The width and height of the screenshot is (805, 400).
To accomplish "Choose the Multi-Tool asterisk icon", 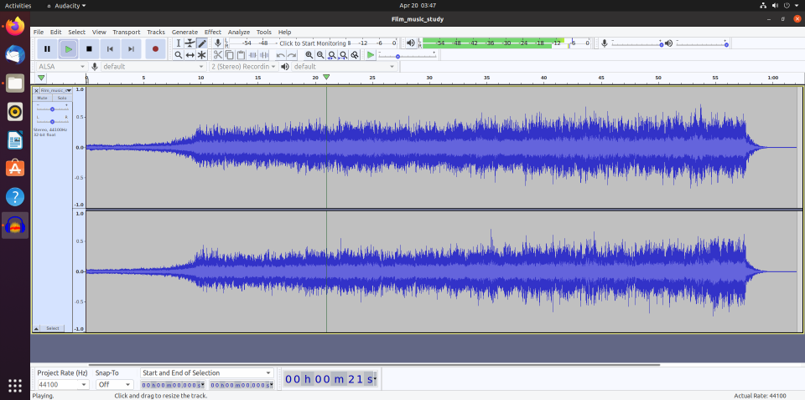I will (202, 55).
